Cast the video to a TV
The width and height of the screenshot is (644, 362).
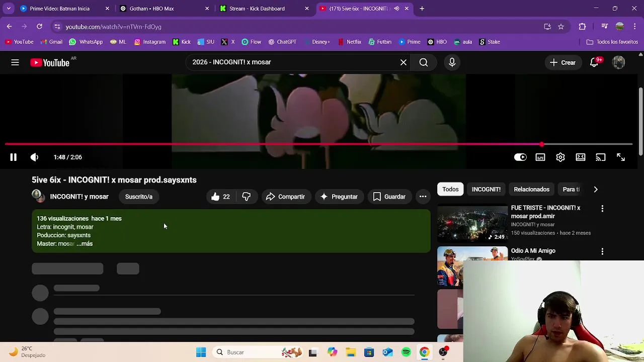click(601, 157)
